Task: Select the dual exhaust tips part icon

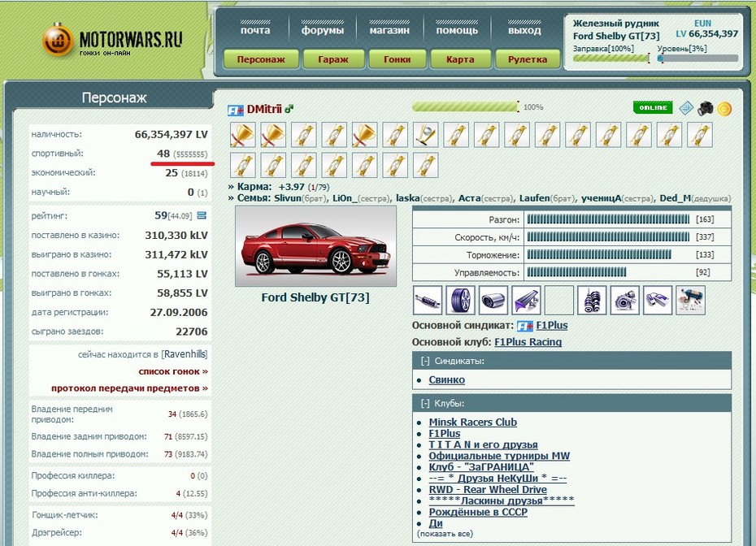Action: (658, 300)
